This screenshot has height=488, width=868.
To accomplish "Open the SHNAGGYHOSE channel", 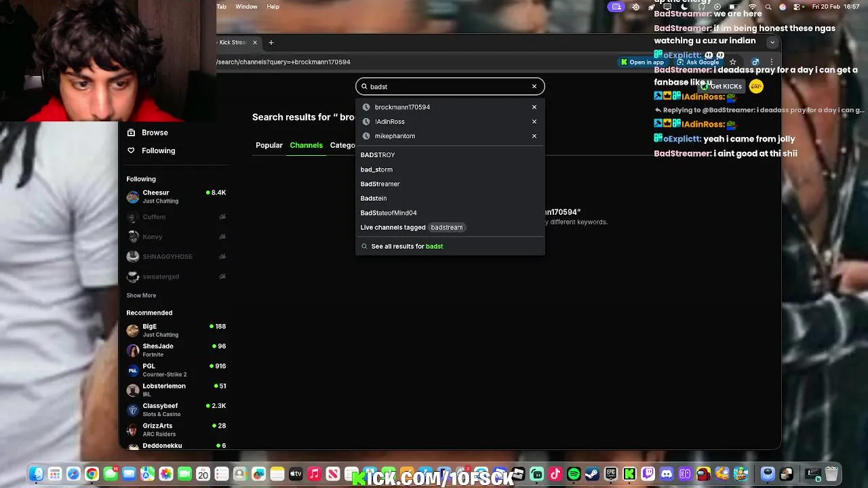I will [176, 256].
